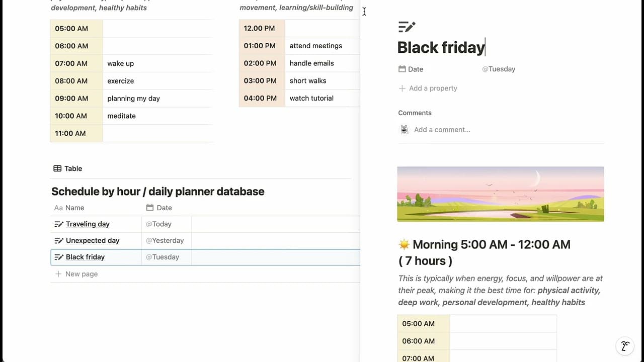Screen dimensions: 644x362
Task: Open the Traveling day page
Action: (88, 224)
